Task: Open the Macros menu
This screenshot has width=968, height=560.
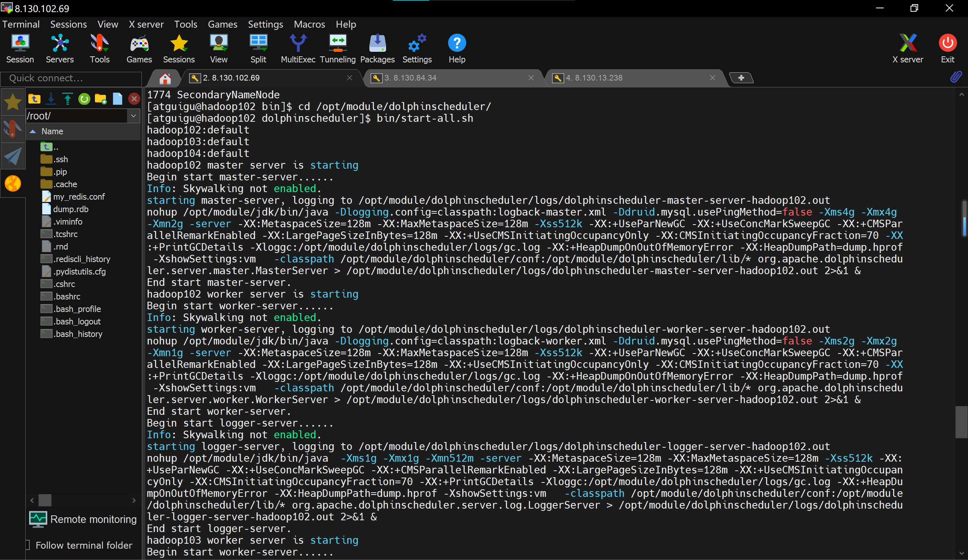Action: 309,24
